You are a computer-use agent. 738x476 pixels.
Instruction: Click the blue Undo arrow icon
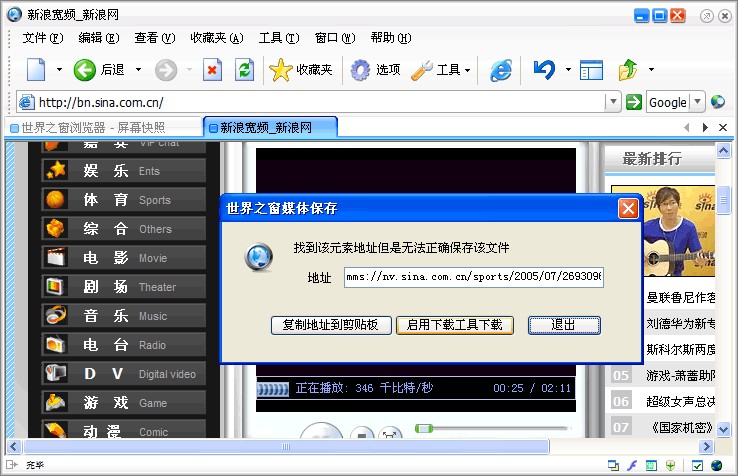tap(544, 70)
